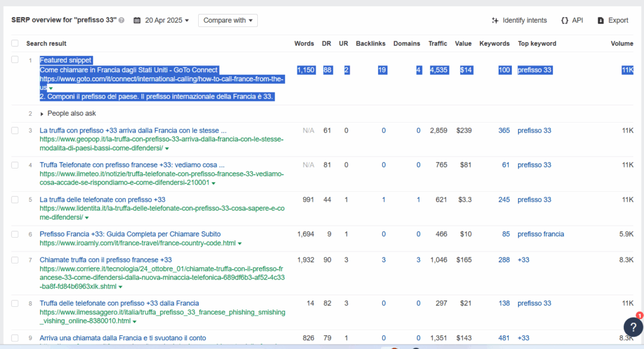
Task: Click the info icon beside the SERP overview title
Action: pos(121,20)
